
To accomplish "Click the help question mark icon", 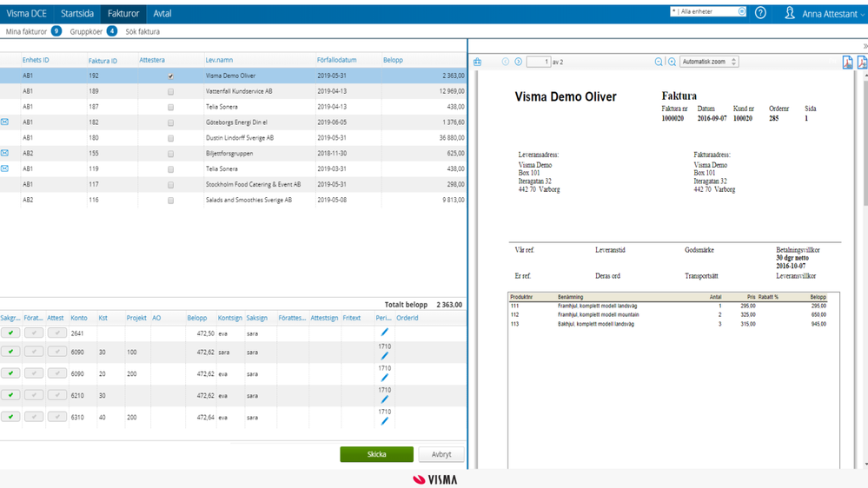I will pyautogui.click(x=760, y=13).
